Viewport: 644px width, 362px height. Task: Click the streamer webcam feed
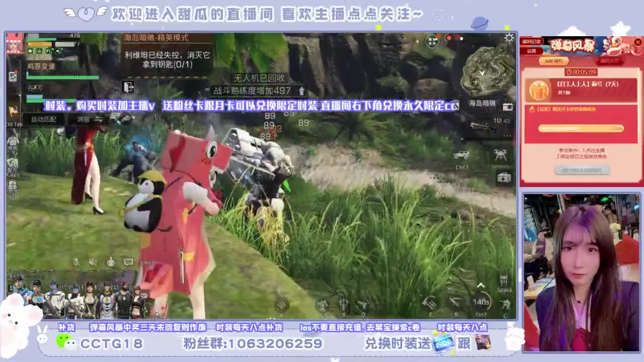[582, 273]
